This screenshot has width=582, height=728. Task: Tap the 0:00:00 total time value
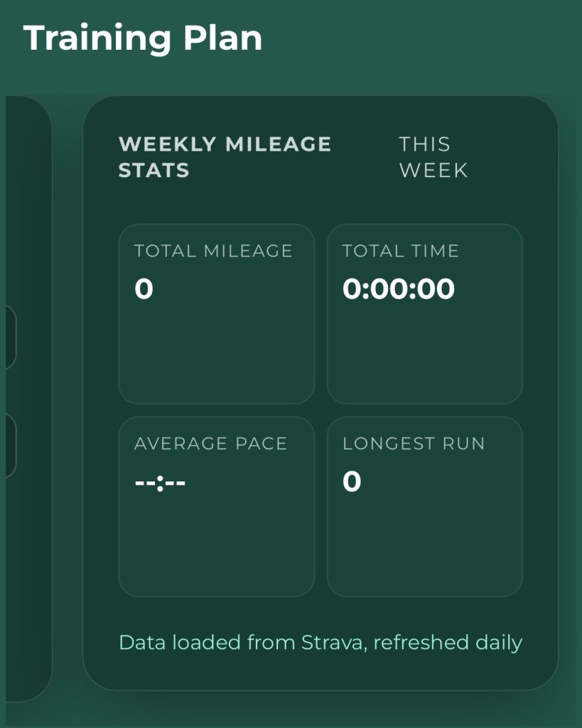pyautogui.click(x=399, y=289)
